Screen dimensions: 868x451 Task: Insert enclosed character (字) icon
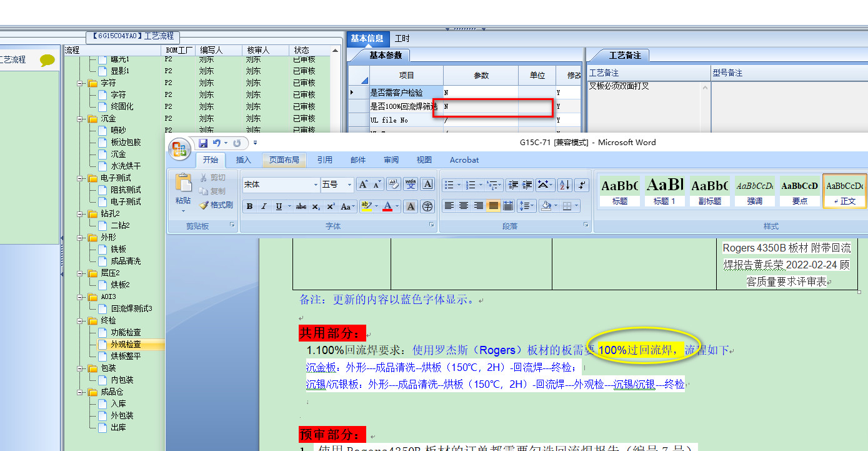(427, 206)
